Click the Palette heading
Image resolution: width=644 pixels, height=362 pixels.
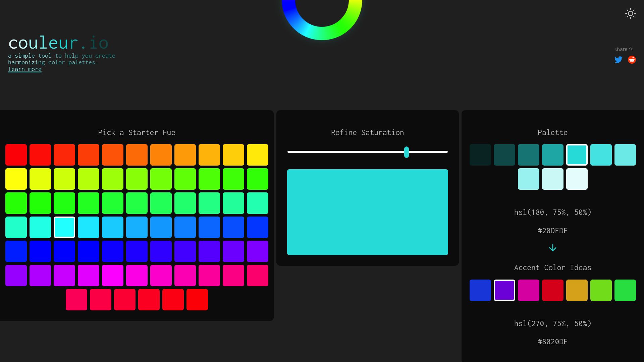(x=553, y=132)
